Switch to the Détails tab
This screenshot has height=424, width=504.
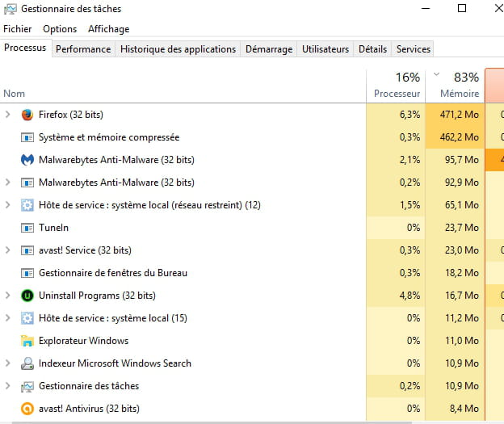coord(372,49)
